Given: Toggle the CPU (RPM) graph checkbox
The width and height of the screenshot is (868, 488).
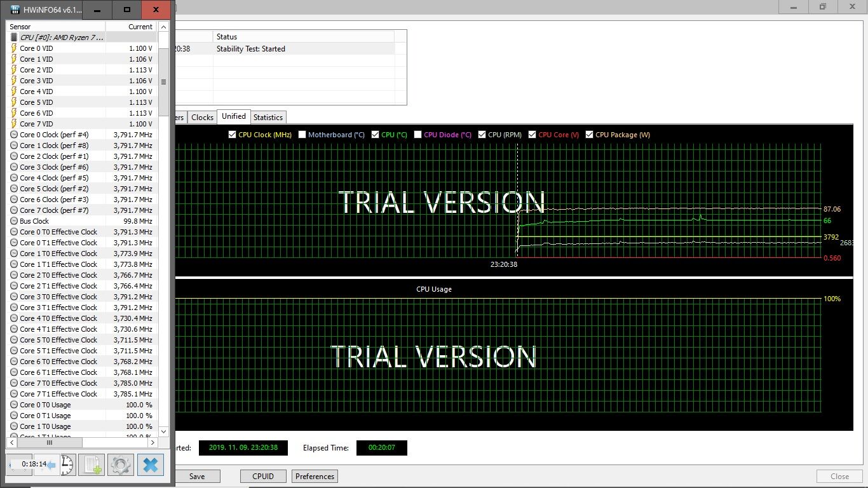Looking at the screenshot, I should tap(482, 135).
